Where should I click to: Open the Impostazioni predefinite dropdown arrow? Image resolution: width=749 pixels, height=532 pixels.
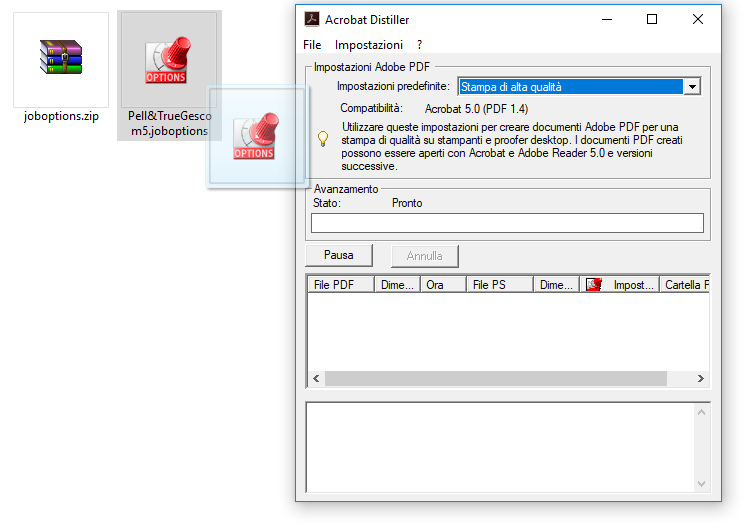(692, 87)
